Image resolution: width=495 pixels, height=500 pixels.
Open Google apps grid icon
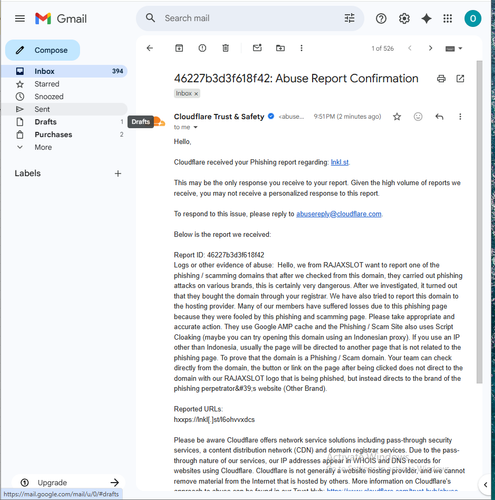pos(448,19)
